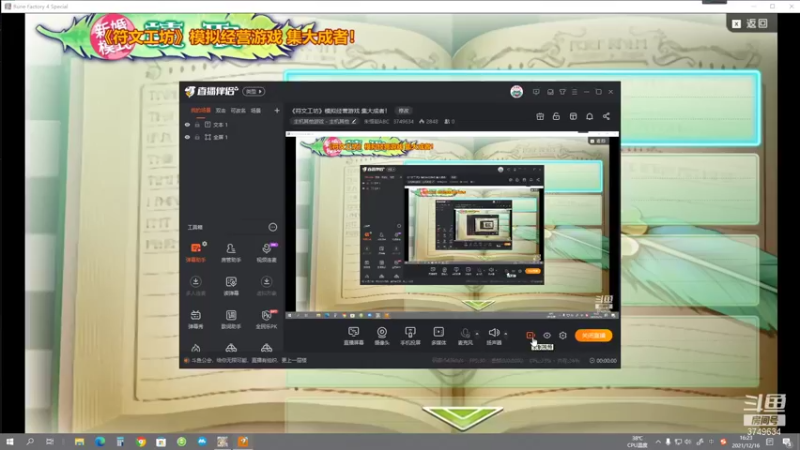Open the 多人连麦 multi-person link tool
Image resolution: width=800 pixels, height=450 pixels.
[195, 286]
